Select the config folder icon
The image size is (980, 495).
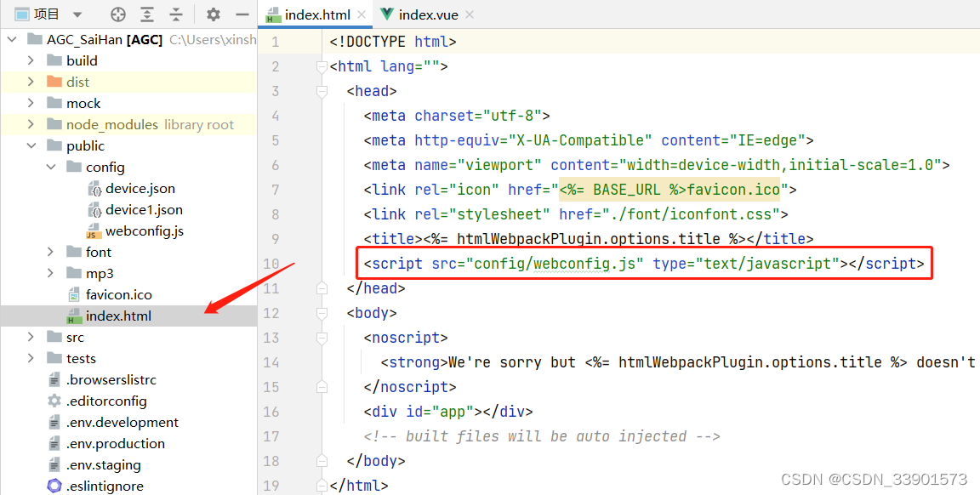coord(74,167)
